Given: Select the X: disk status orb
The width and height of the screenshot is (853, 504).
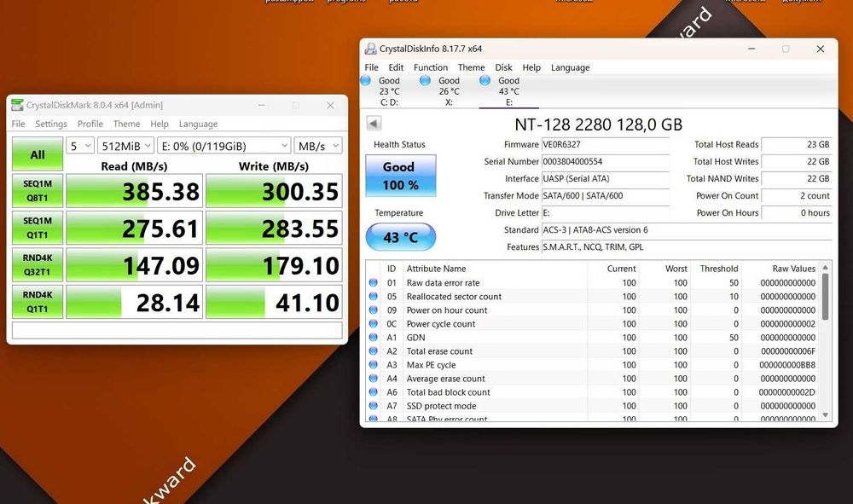Looking at the screenshot, I should 426,80.
